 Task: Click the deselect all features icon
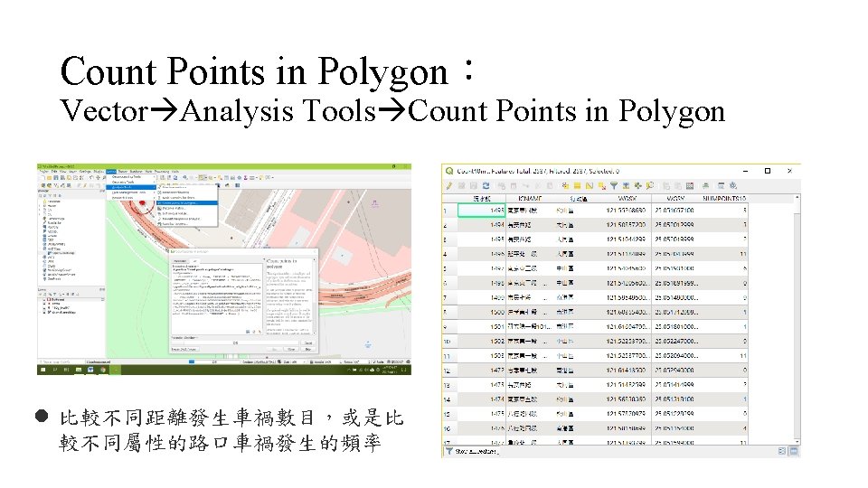pyautogui.click(x=602, y=186)
